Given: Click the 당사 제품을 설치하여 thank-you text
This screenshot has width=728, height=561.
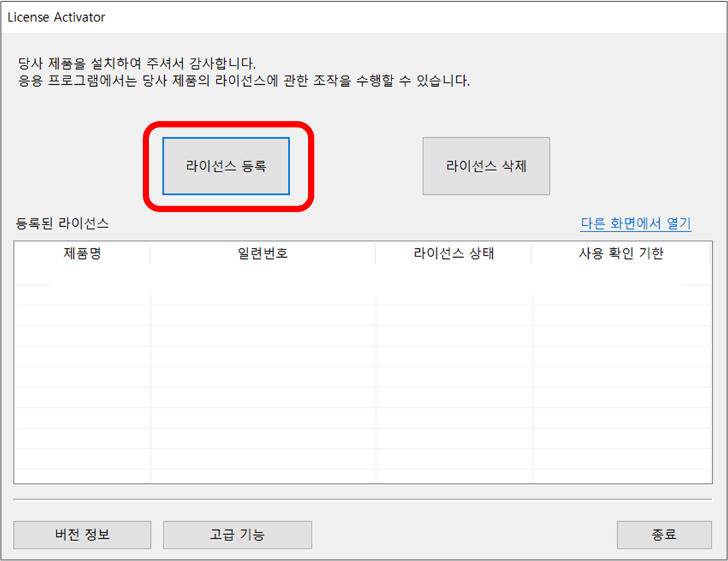Looking at the screenshot, I should [x=137, y=64].
